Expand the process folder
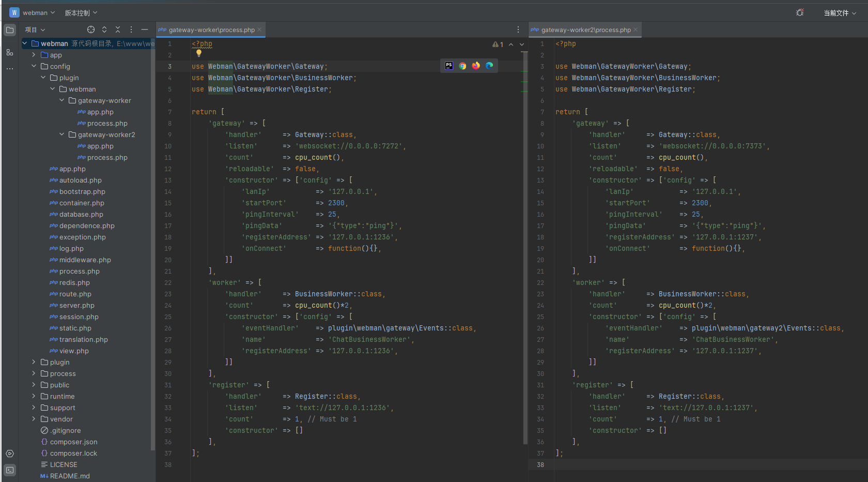868x482 pixels. tap(34, 373)
